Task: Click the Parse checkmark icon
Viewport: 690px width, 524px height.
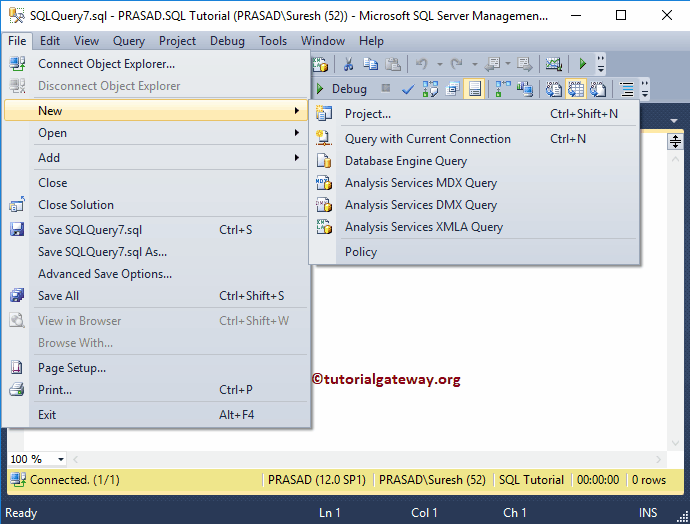Action: pyautogui.click(x=408, y=89)
